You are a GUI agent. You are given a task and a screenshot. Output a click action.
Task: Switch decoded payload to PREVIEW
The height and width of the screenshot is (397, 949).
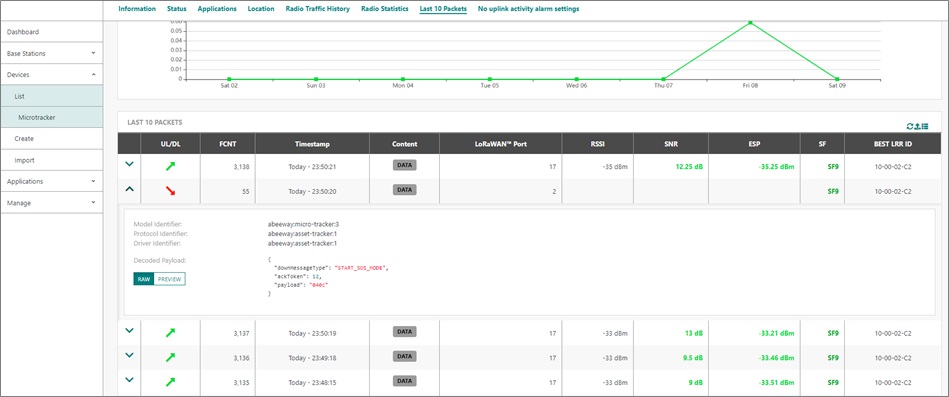(x=169, y=279)
